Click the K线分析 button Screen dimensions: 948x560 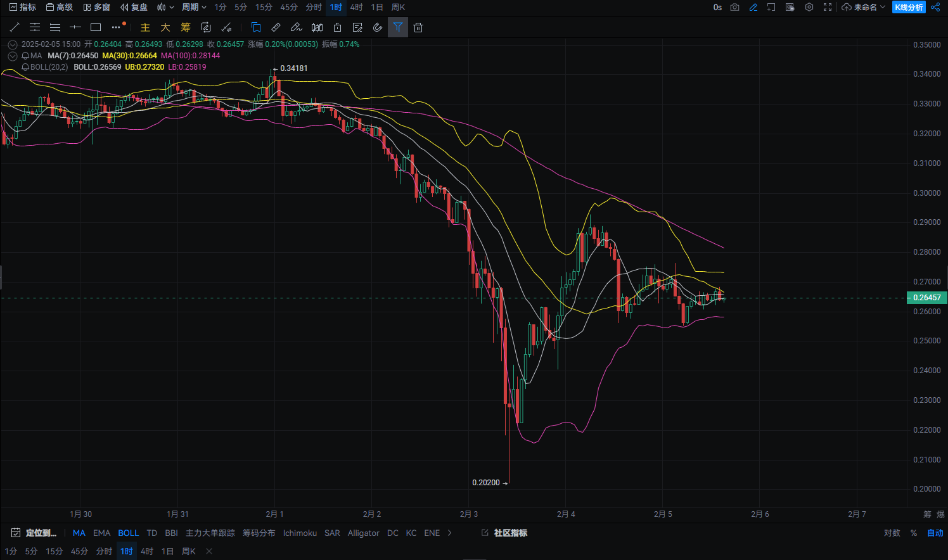pyautogui.click(x=909, y=7)
